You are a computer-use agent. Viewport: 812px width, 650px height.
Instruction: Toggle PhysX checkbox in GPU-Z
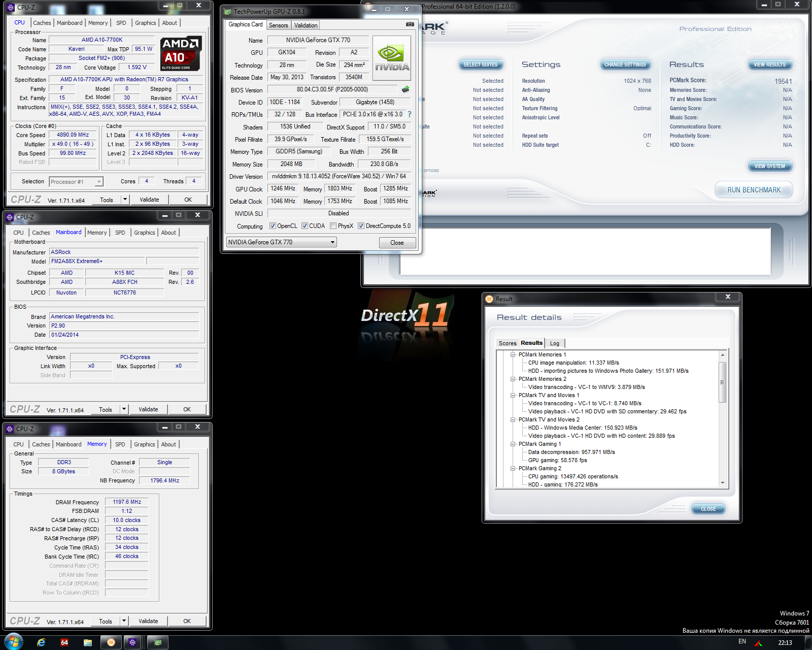pos(333,226)
